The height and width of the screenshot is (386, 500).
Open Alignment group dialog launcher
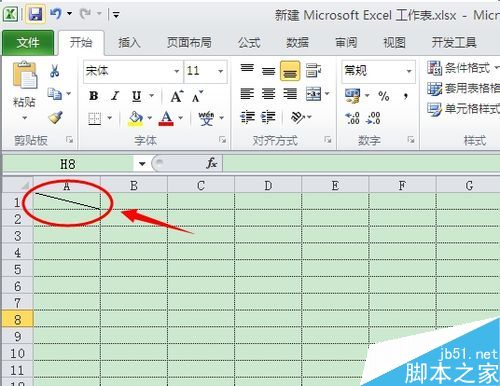[x=328, y=140]
